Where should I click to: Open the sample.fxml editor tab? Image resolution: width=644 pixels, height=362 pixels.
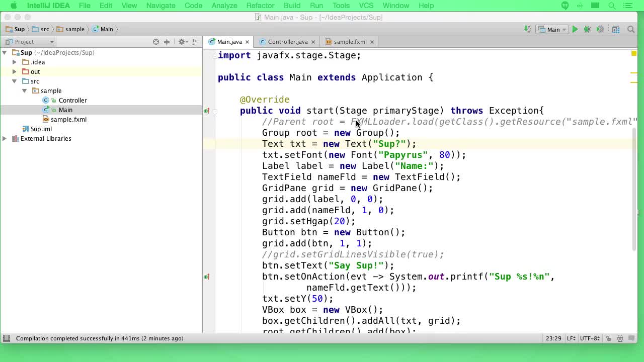(349, 42)
